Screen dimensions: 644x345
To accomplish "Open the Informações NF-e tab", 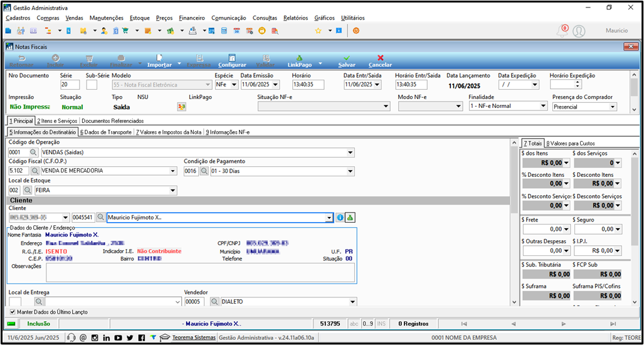I will (x=228, y=132).
